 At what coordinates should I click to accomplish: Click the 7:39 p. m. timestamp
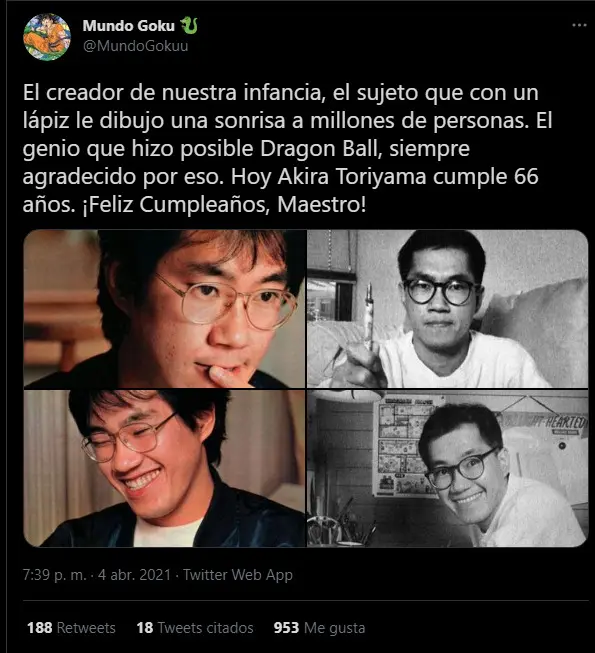(55, 575)
